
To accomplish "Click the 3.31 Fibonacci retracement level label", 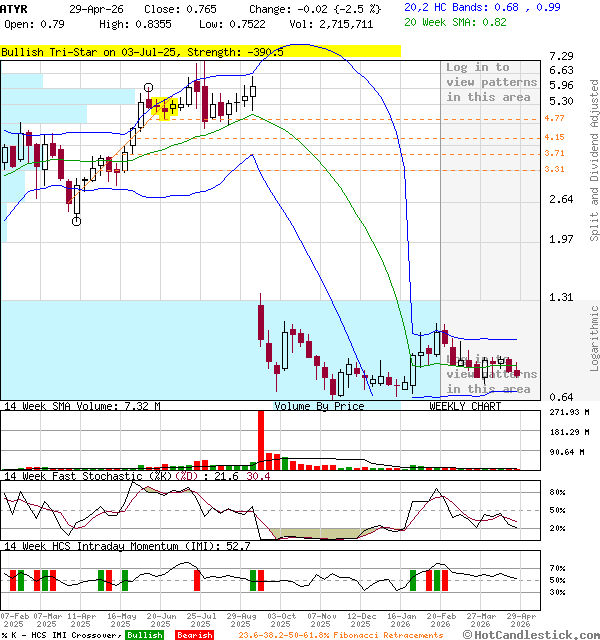I will [x=555, y=170].
